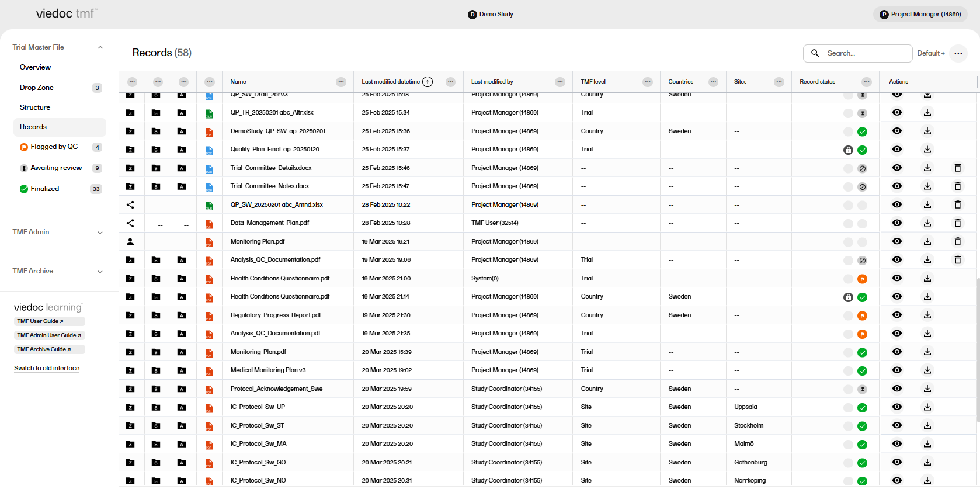Expand the TMF Admin section

pos(100,233)
